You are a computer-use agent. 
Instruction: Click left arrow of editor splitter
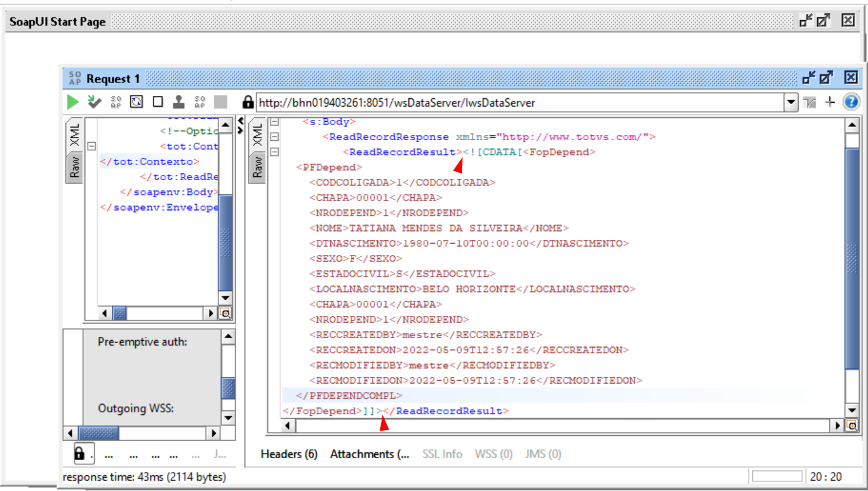240,121
